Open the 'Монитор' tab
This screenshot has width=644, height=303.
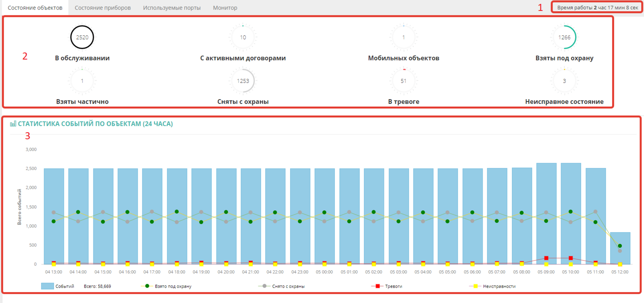225,8
